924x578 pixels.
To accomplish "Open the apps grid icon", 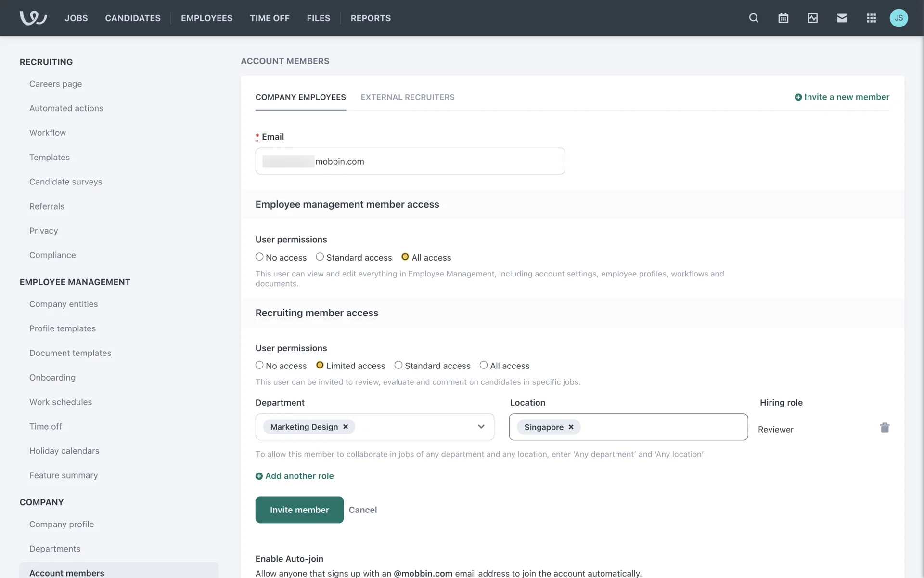I will (x=871, y=18).
